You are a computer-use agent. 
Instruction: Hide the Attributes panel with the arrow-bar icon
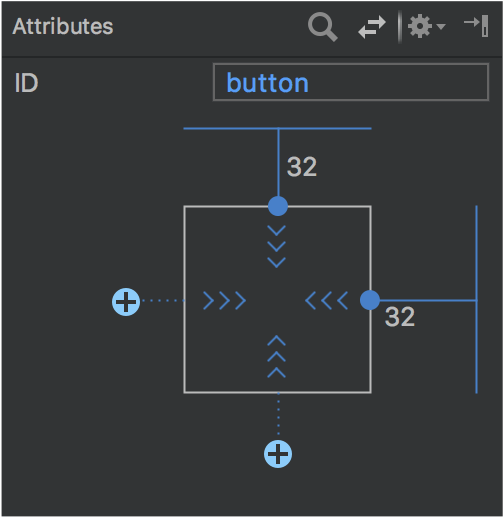point(477,26)
